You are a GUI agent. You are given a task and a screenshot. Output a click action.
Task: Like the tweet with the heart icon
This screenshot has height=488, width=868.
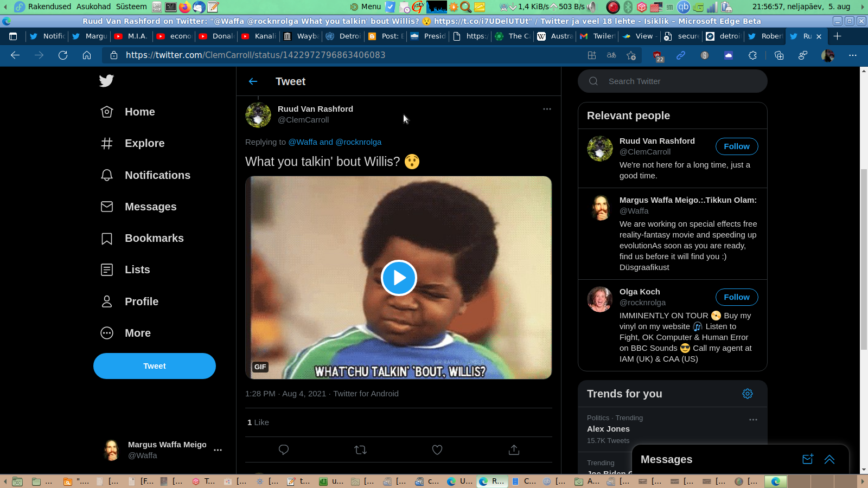(437, 450)
